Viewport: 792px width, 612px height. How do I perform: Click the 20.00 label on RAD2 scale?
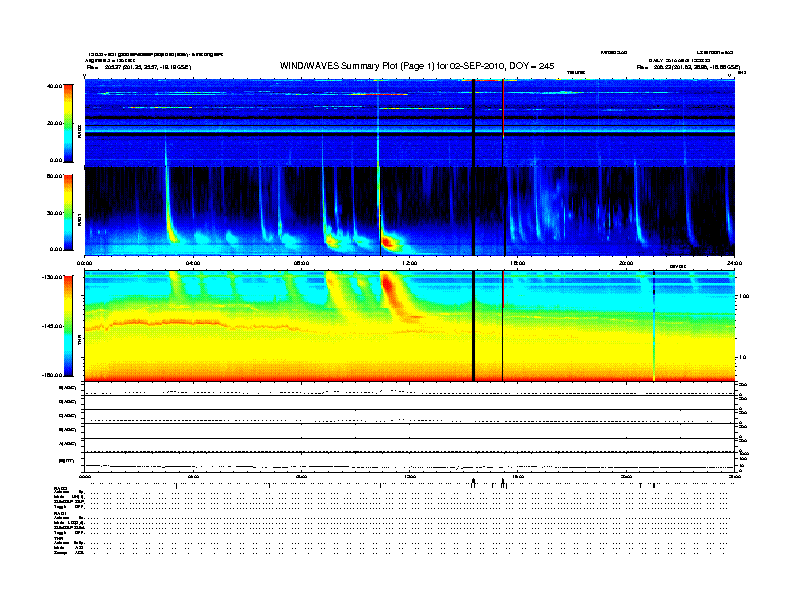pyautogui.click(x=54, y=123)
